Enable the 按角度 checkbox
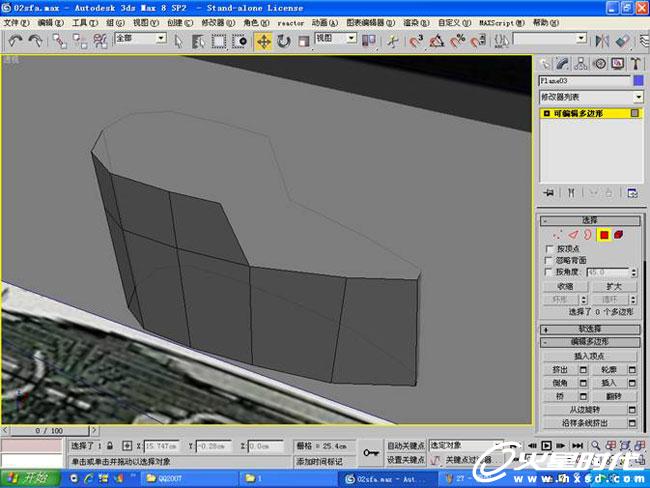 click(x=549, y=272)
